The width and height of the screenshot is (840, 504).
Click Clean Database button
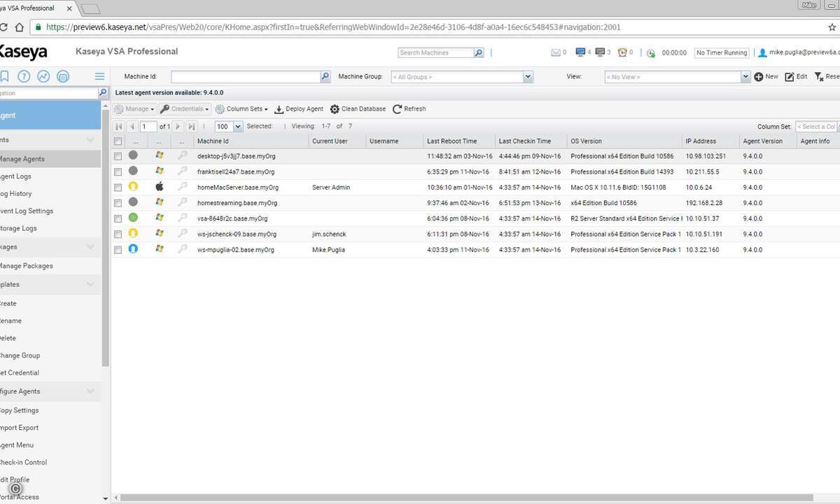[x=358, y=109]
